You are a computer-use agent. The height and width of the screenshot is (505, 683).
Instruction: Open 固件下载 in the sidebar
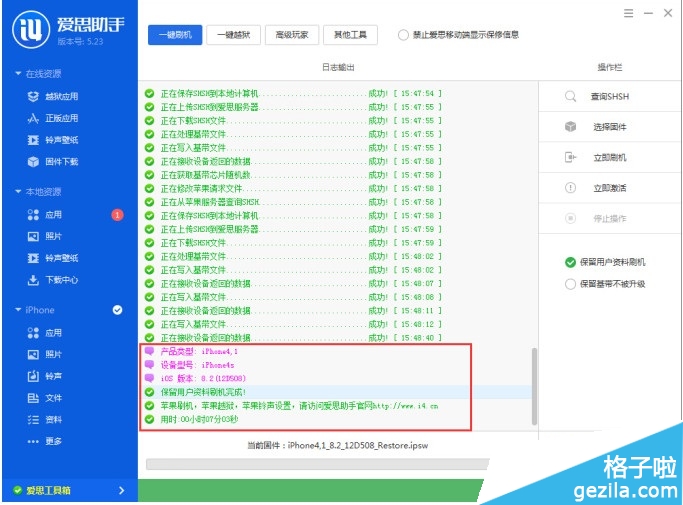[x=53, y=162]
